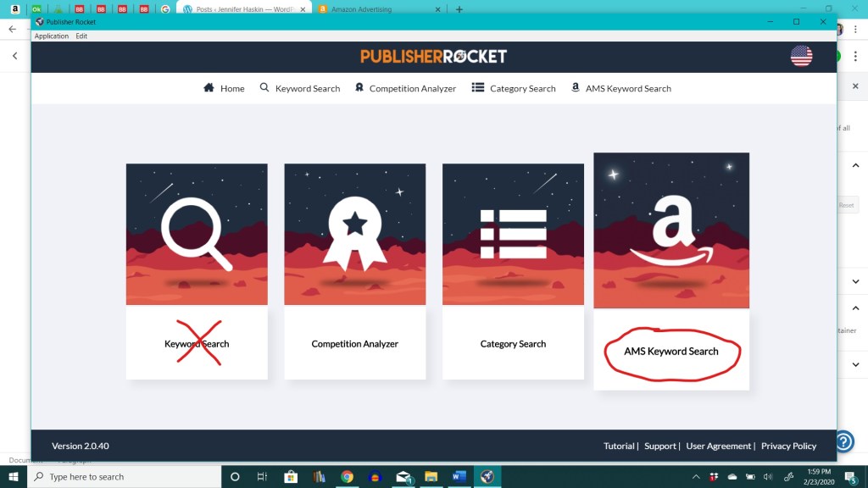Go to Home in the navigation bar

pyautogui.click(x=224, y=88)
